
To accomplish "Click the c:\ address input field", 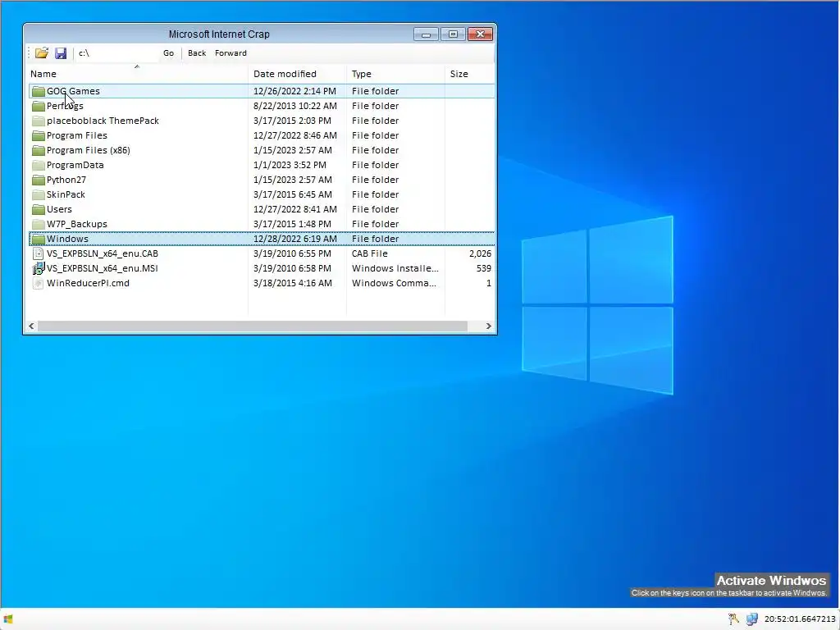I will point(116,53).
